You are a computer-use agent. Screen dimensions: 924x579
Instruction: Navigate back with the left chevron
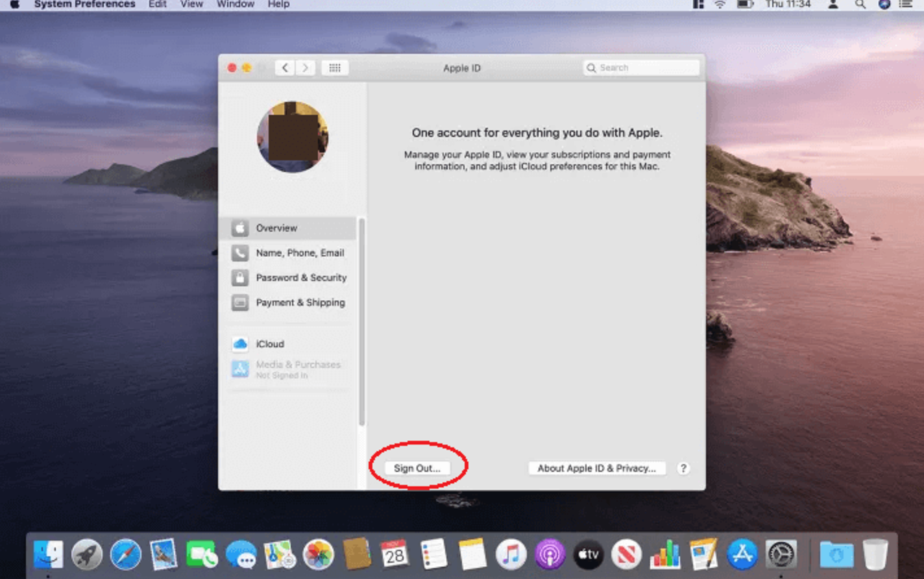285,68
